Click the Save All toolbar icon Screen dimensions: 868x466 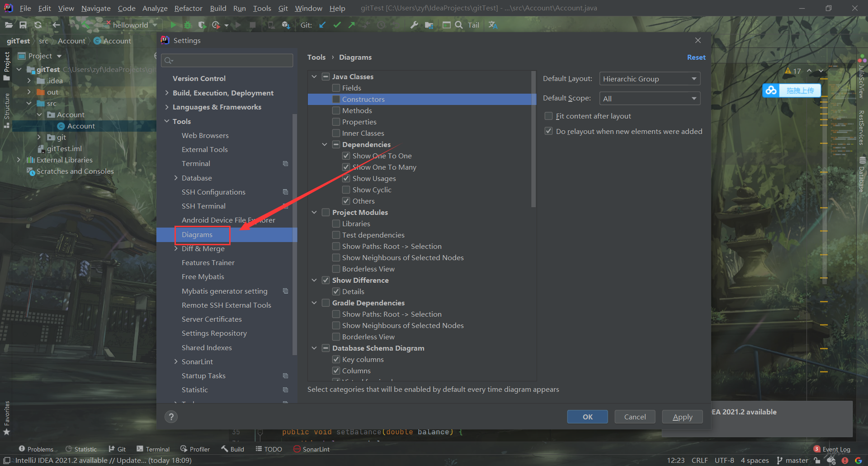23,25
